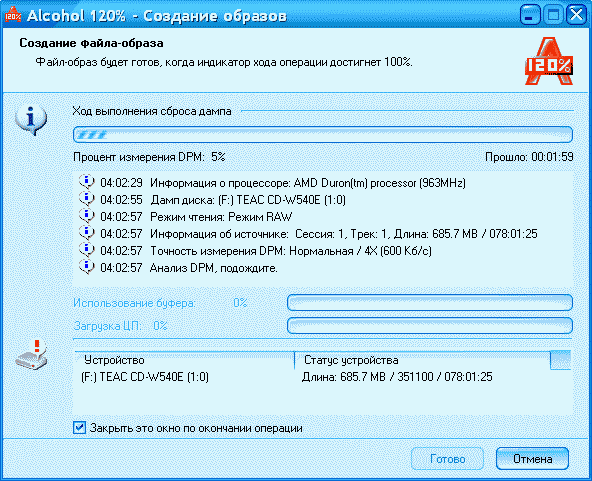Click info icon of Информация об источнике entry
Screen dimensions: 592x481
(x=86, y=233)
